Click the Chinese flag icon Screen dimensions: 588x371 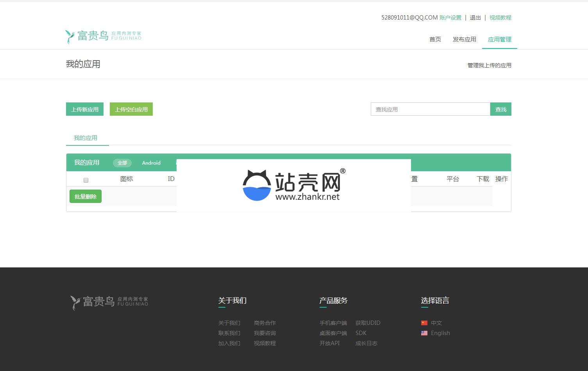[x=424, y=323]
